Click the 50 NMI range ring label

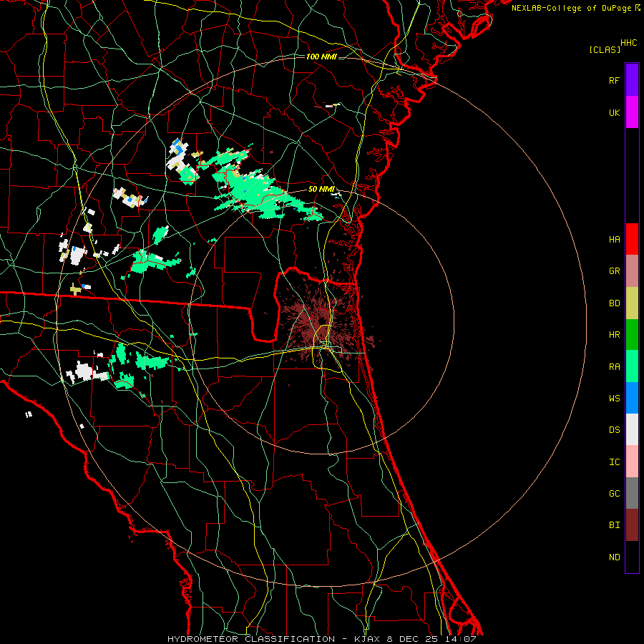(x=321, y=189)
